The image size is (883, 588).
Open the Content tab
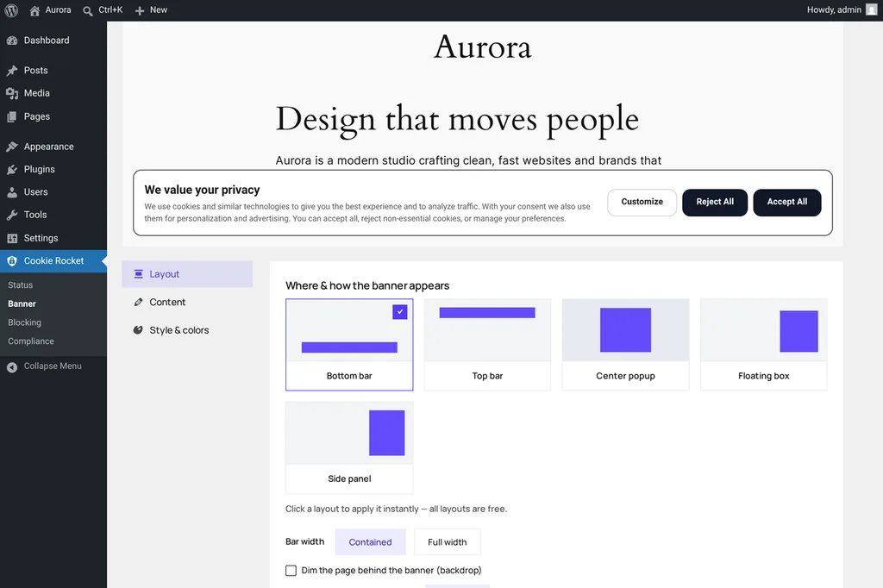point(187,302)
